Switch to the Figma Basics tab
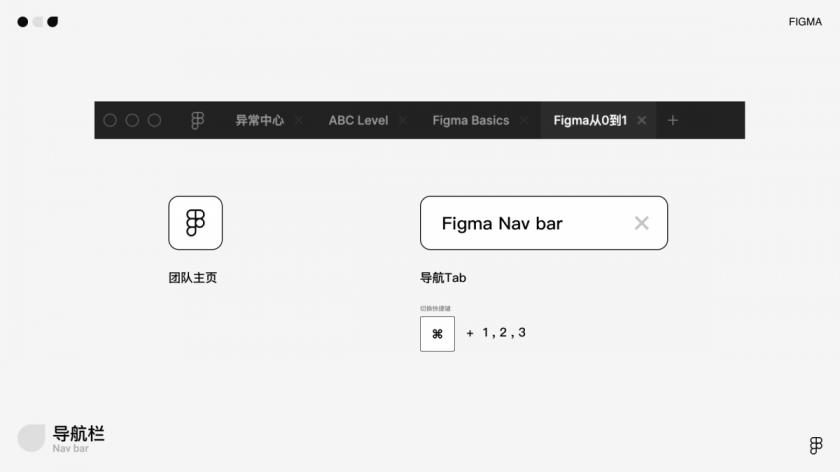The height and width of the screenshot is (472, 840). click(x=470, y=121)
